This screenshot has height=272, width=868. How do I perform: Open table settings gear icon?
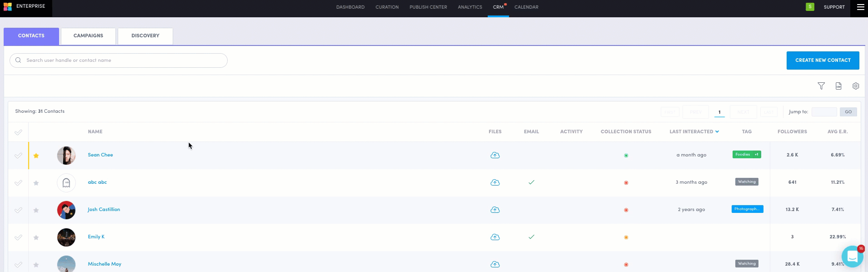[x=856, y=86]
